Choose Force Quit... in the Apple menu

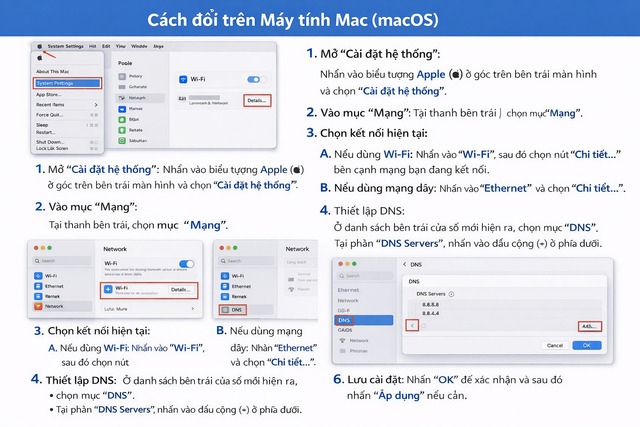49,115
